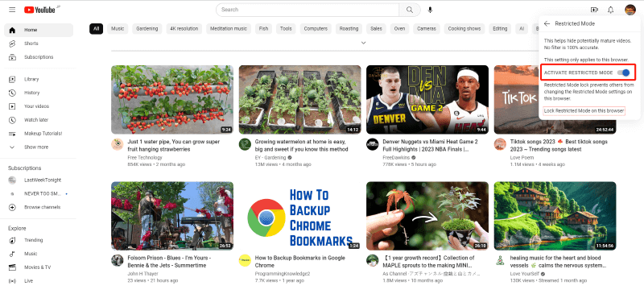Open Watch later in the sidebar

coord(39,120)
